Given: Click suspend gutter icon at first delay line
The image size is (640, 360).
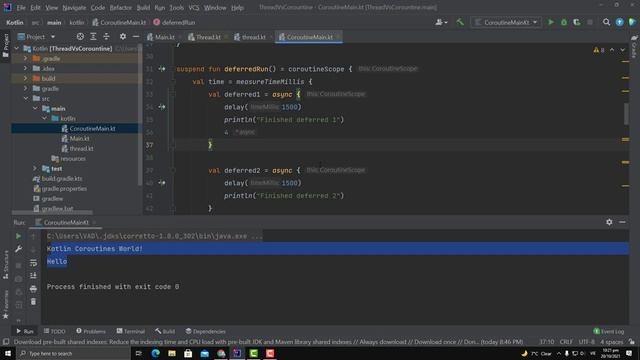Looking at the screenshot, I should pyautogui.click(x=162, y=107).
